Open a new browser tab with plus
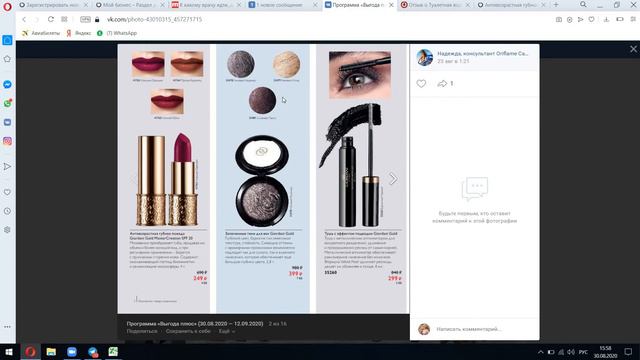The height and width of the screenshot is (360, 640). point(556,5)
